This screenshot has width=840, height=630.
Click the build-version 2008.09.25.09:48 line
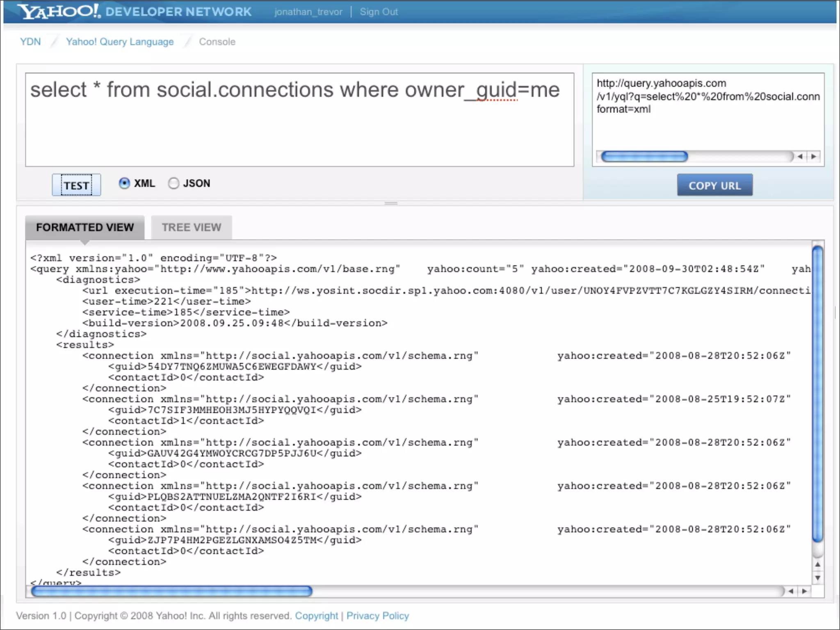pyautogui.click(x=235, y=323)
